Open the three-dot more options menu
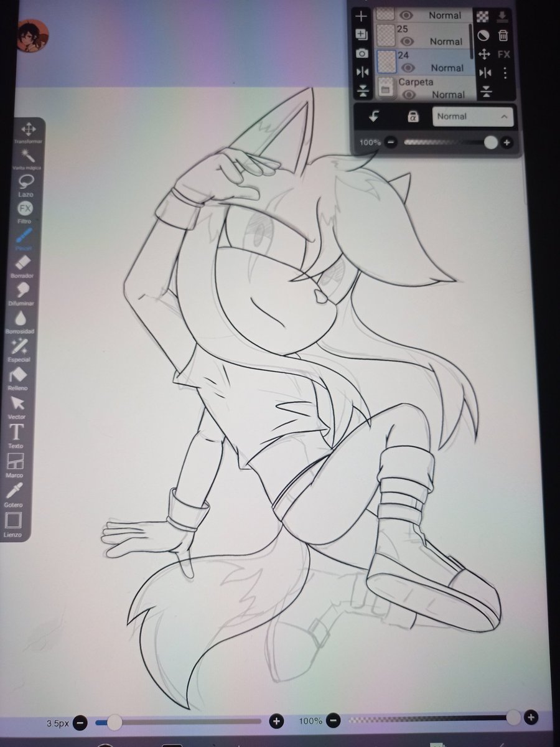Screen dimensions: 560x747 coord(505,73)
